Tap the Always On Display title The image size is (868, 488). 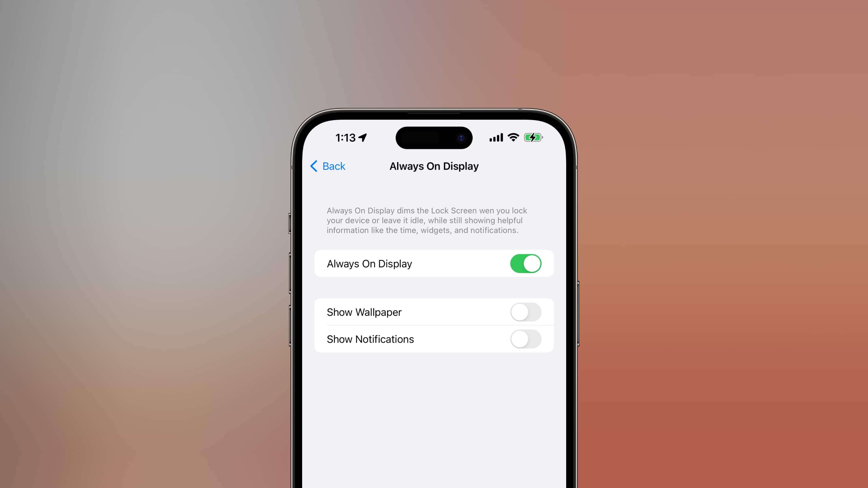pyautogui.click(x=434, y=166)
